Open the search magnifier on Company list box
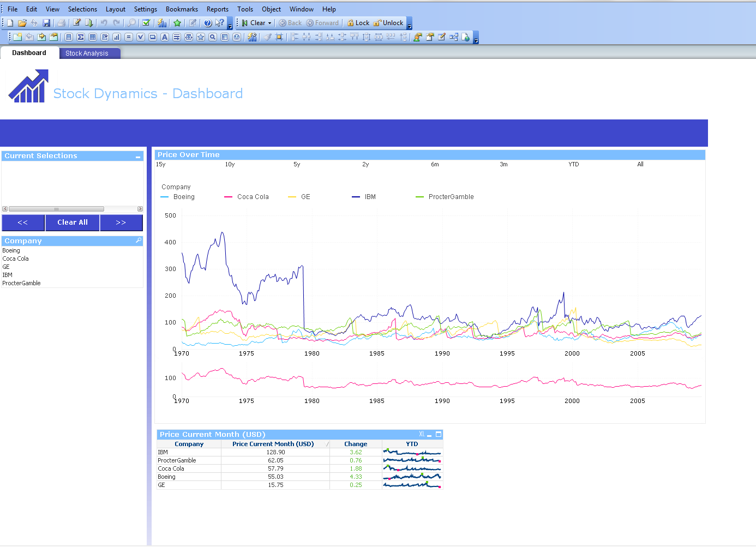Image resolution: width=756 pixels, height=547 pixels. click(139, 241)
